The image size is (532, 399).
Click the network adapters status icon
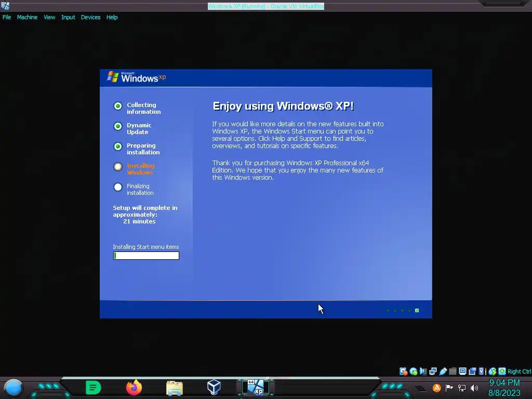(433, 371)
